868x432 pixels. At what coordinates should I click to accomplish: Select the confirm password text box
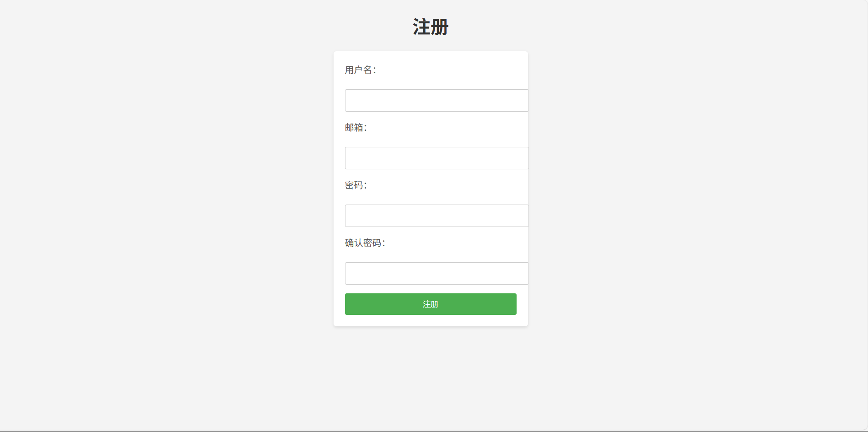pos(437,273)
